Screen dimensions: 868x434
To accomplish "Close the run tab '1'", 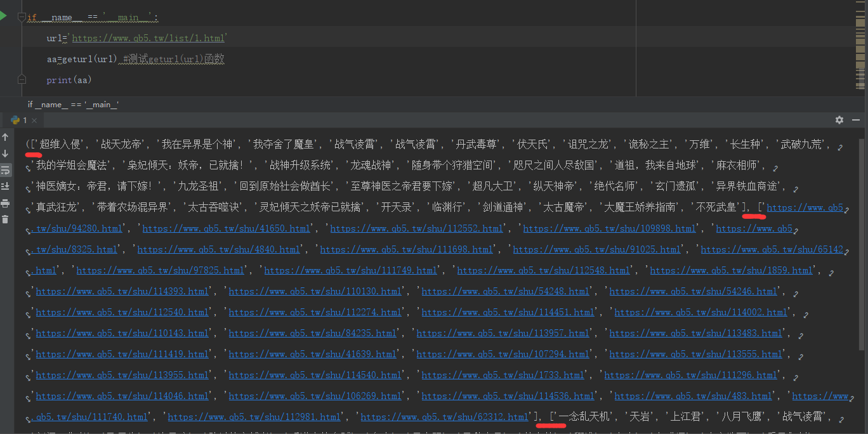I will [34, 121].
